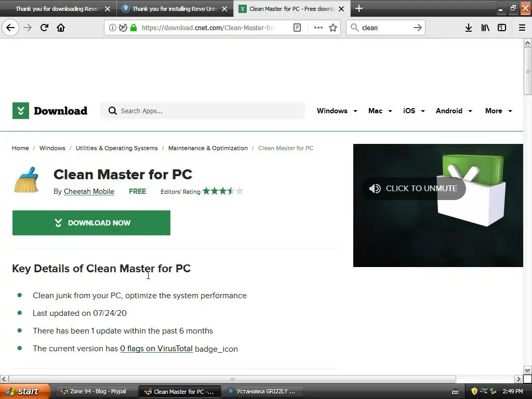Switch to 'Thank you for installing Revo' tab
This screenshot has height=399, width=532.
pos(175,9)
